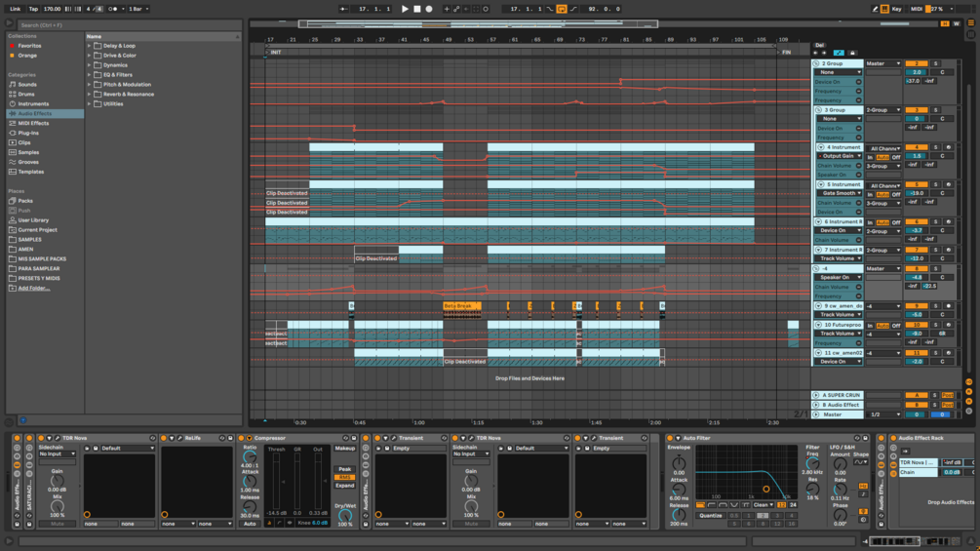Unfold the 6 Instrument R track

coord(818,221)
